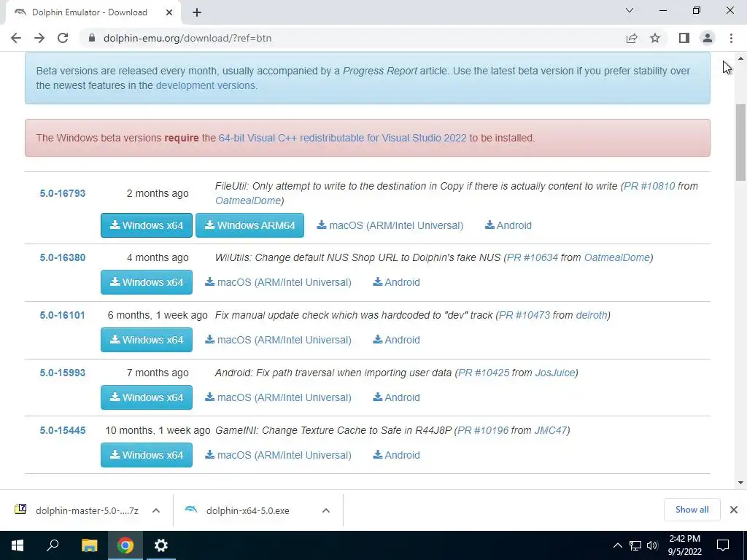
Task: Open Chrome three-dot menu
Action: coord(731,38)
